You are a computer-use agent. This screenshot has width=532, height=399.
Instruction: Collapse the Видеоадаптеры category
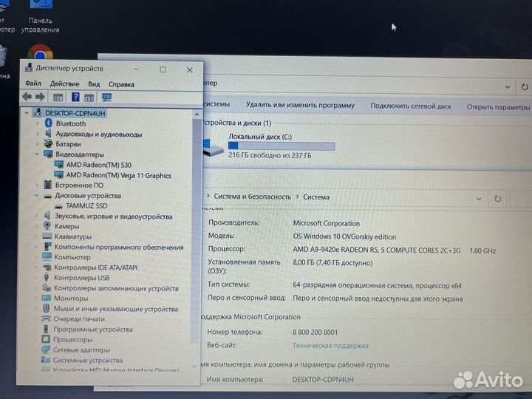tap(37, 154)
